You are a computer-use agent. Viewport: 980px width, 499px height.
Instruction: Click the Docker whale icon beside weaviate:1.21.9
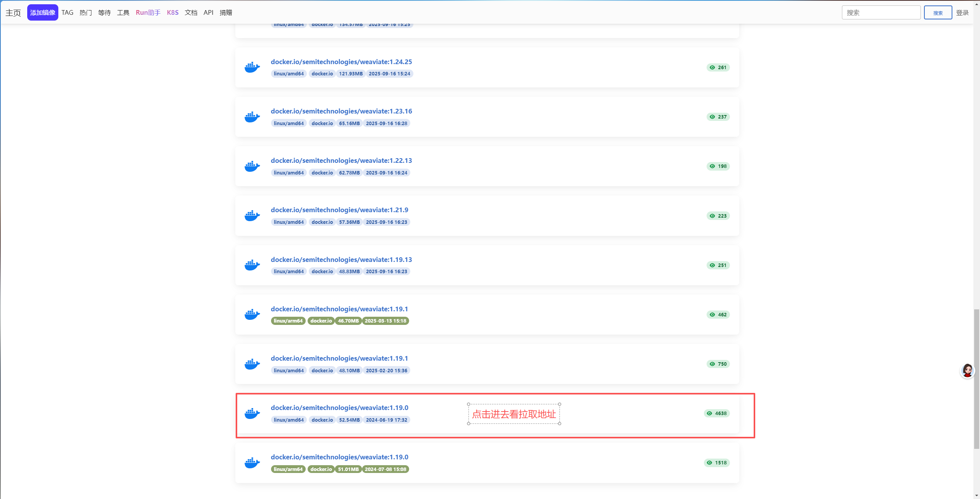click(x=252, y=215)
